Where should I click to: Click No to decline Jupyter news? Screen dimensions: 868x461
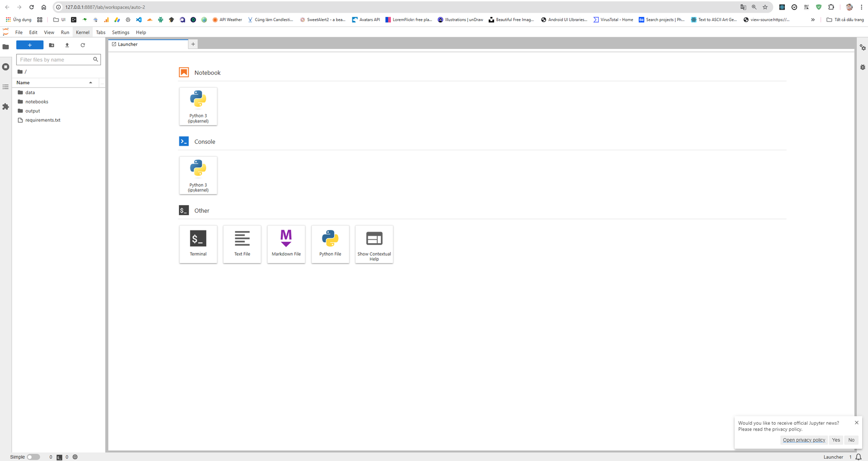click(x=851, y=440)
